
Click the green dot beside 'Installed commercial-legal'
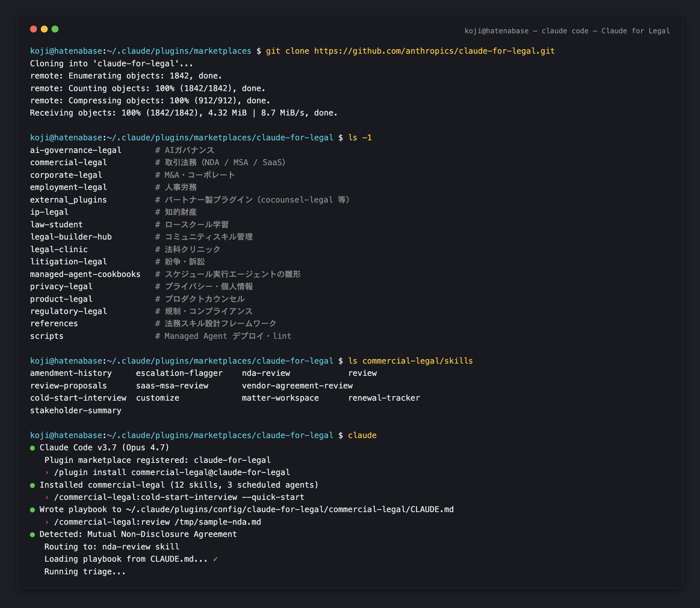pos(32,485)
